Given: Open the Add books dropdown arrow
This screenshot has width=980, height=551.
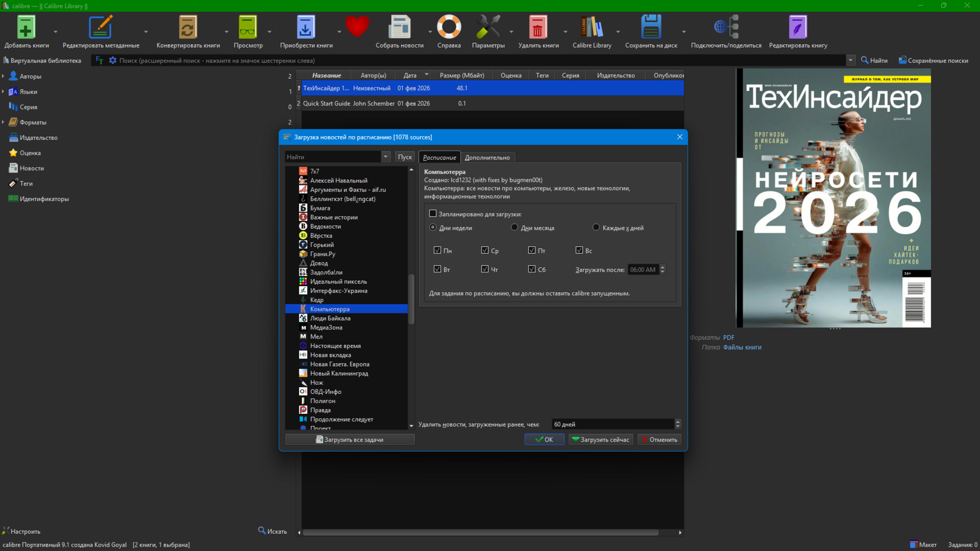Looking at the screenshot, I should 55,32.
